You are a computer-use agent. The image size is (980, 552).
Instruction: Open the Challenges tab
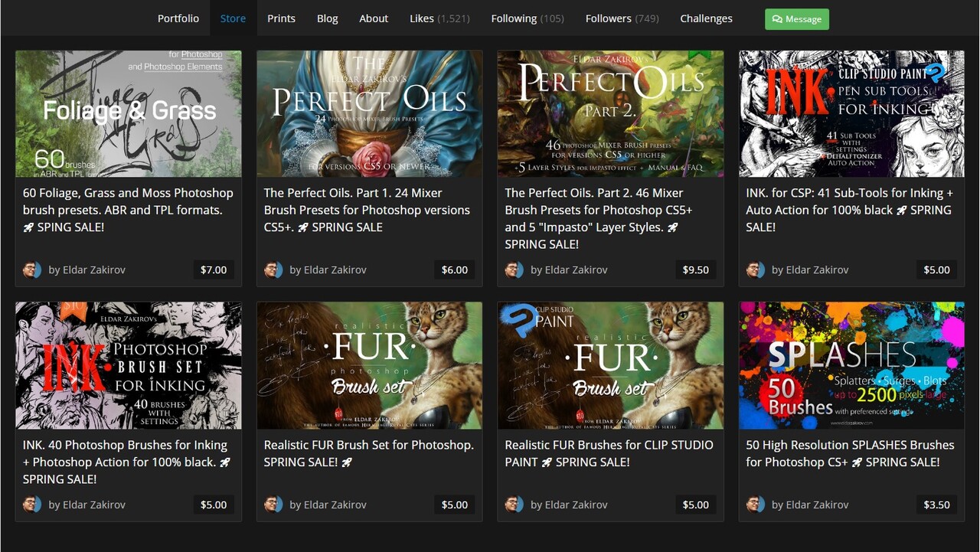(706, 18)
